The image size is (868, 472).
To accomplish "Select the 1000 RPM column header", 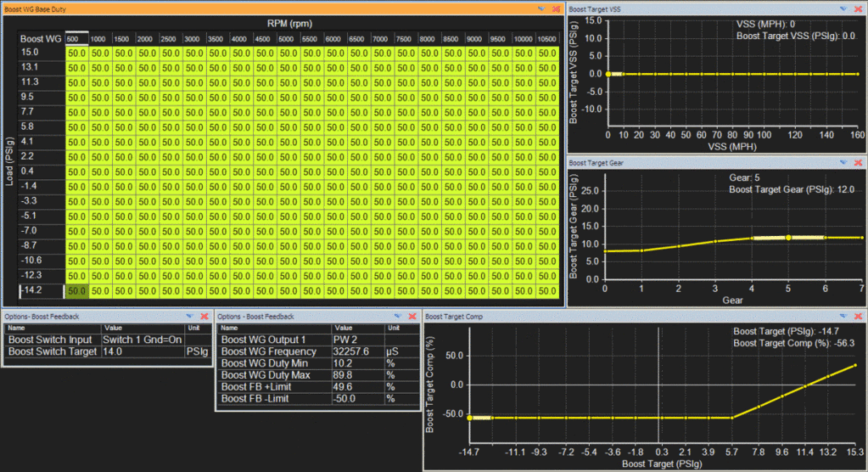I will coord(100,39).
